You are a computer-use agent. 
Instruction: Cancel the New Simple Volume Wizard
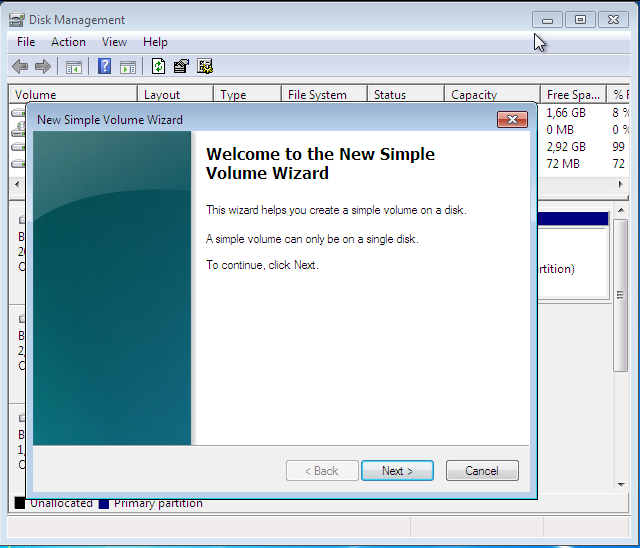pyautogui.click(x=481, y=471)
